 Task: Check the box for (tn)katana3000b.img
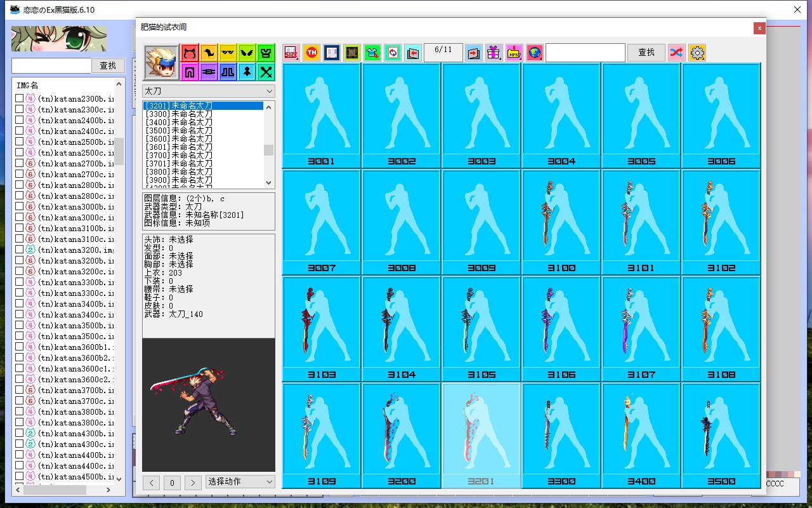19,206
